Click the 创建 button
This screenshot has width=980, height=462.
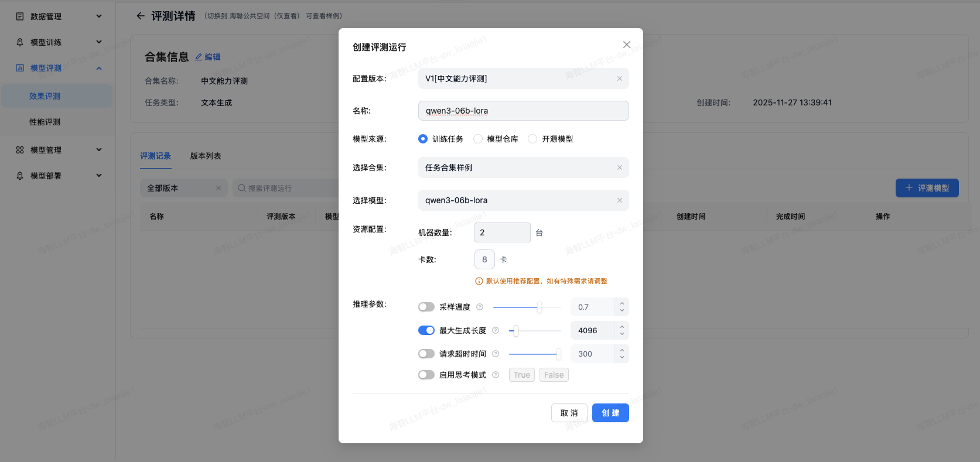pyautogui.click(x=610, y=413)
